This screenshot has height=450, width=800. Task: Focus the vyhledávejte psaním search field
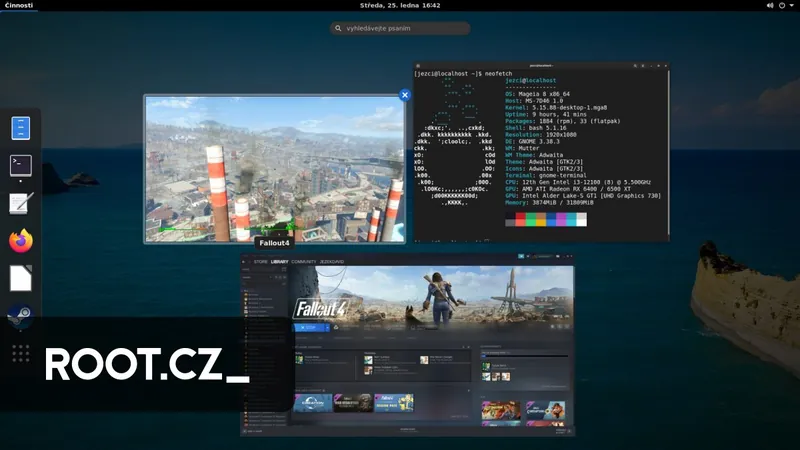[400, 28]
